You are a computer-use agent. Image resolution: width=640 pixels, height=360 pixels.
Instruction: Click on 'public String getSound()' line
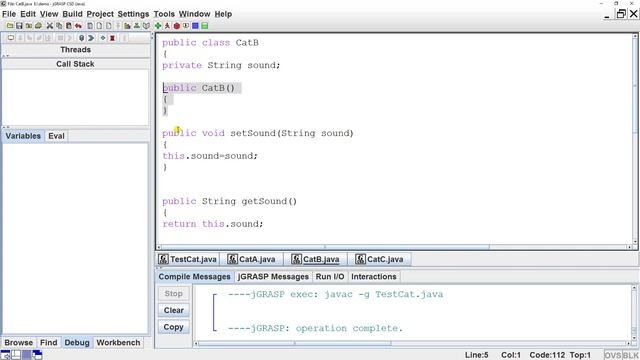229,201
